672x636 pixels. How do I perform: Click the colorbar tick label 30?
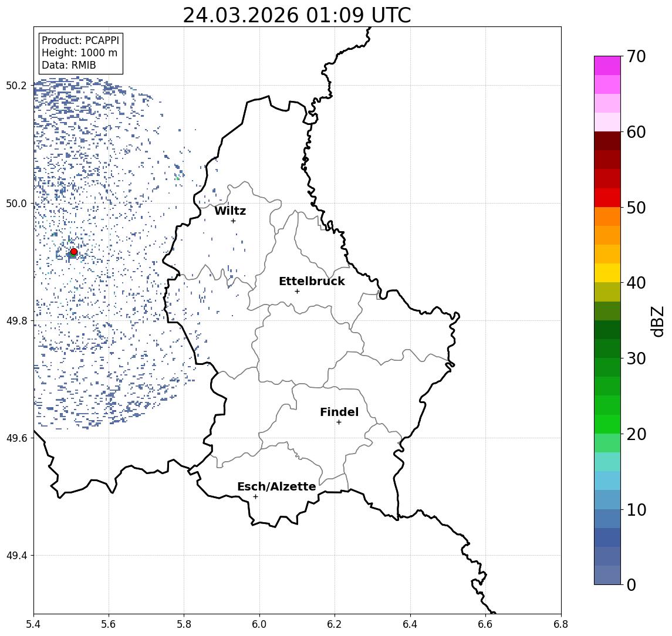(636, 358)
